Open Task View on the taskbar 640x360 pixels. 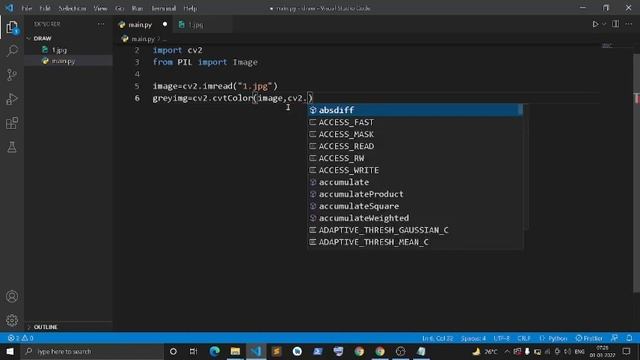(x=193, y=351)
